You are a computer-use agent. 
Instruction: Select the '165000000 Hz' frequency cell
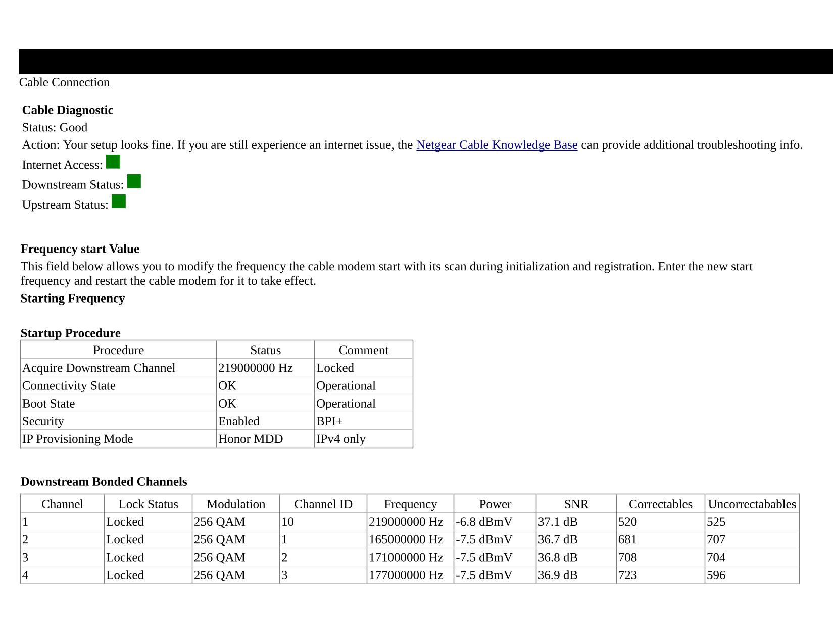pyautogui.click(x=410, y=539)
